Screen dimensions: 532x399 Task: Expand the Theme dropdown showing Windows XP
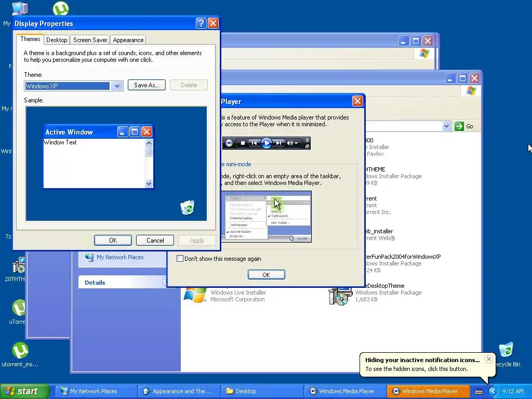[117, 86]
